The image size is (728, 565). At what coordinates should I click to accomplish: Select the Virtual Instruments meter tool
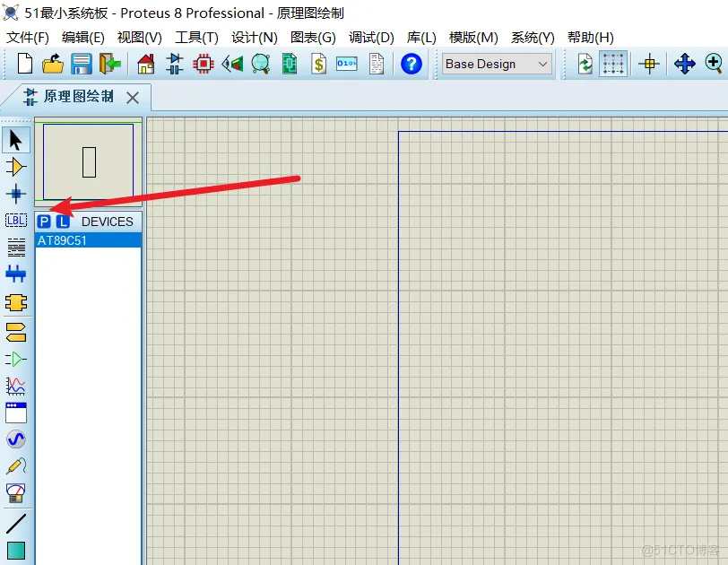tap(16, 493)
